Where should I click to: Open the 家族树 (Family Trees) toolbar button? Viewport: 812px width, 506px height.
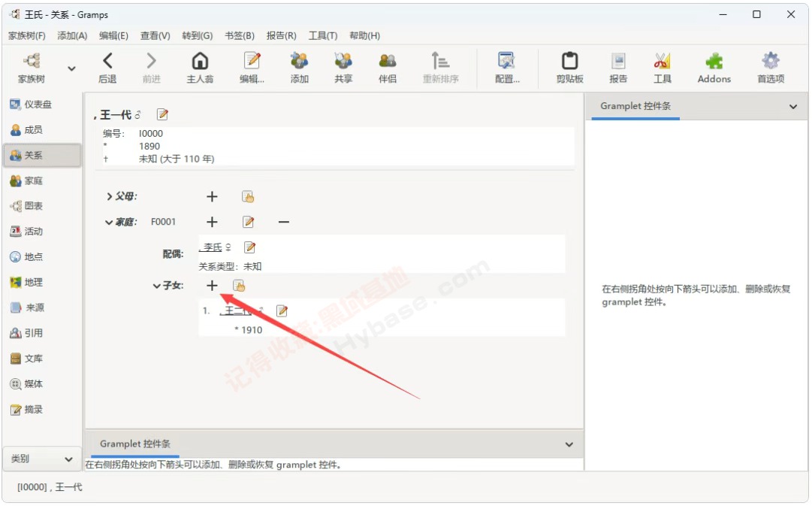(32, 68)
